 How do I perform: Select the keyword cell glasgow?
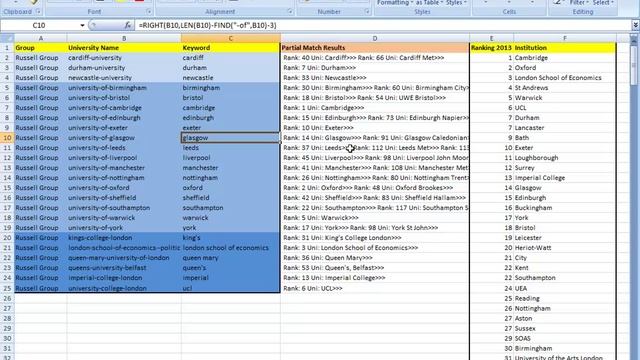(231, 138)
